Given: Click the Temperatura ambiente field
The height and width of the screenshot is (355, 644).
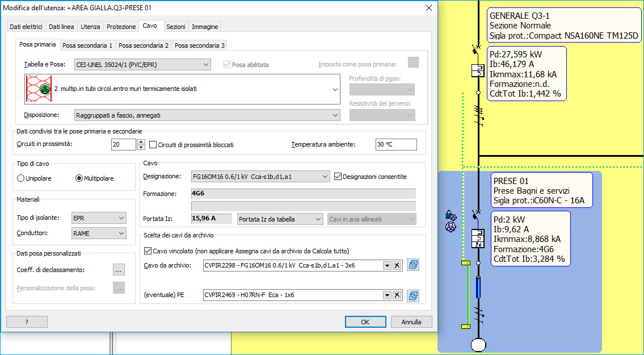Looking at the screenshot, I should coord(396,145).
